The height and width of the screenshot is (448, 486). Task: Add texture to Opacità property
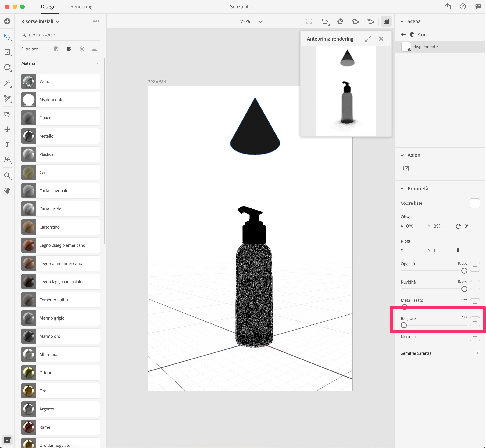[475, 267]
